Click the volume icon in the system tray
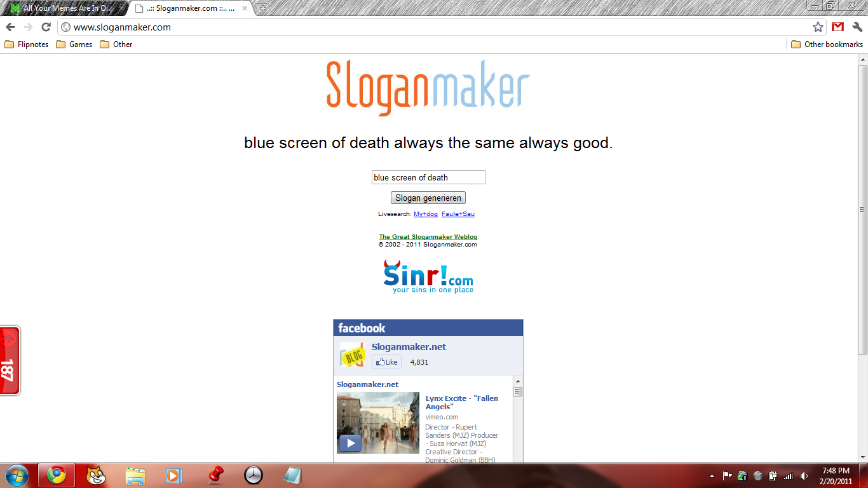The image size is (868, 488). point(804,475)
